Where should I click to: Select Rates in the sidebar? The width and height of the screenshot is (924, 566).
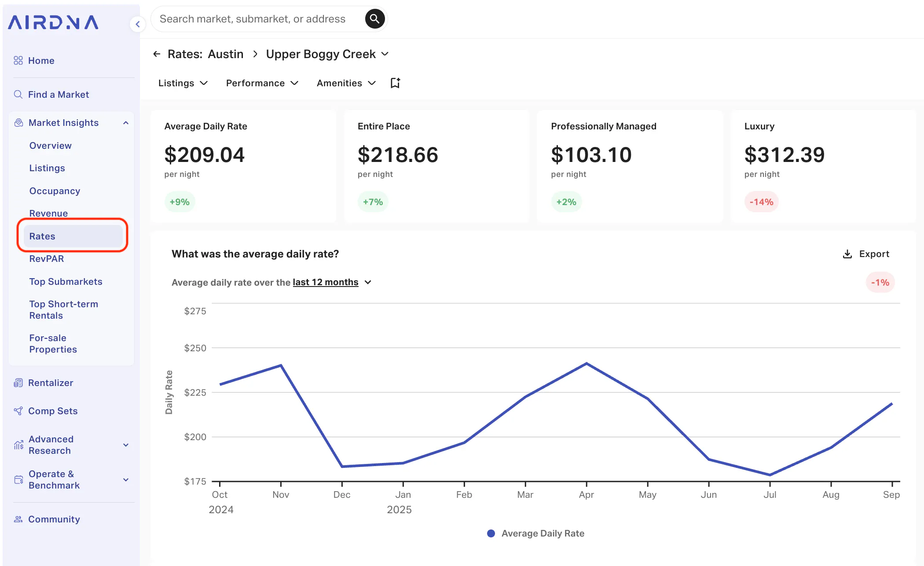(73, 236)
